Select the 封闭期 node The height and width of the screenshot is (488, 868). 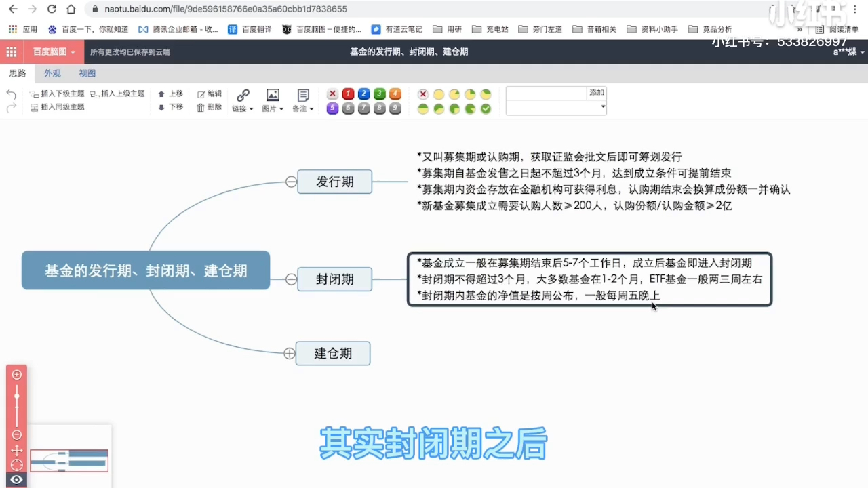click(x=335, y=279)
